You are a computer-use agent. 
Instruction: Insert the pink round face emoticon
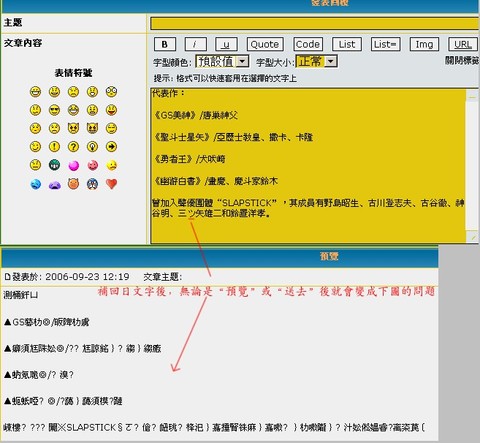[92, 165]
